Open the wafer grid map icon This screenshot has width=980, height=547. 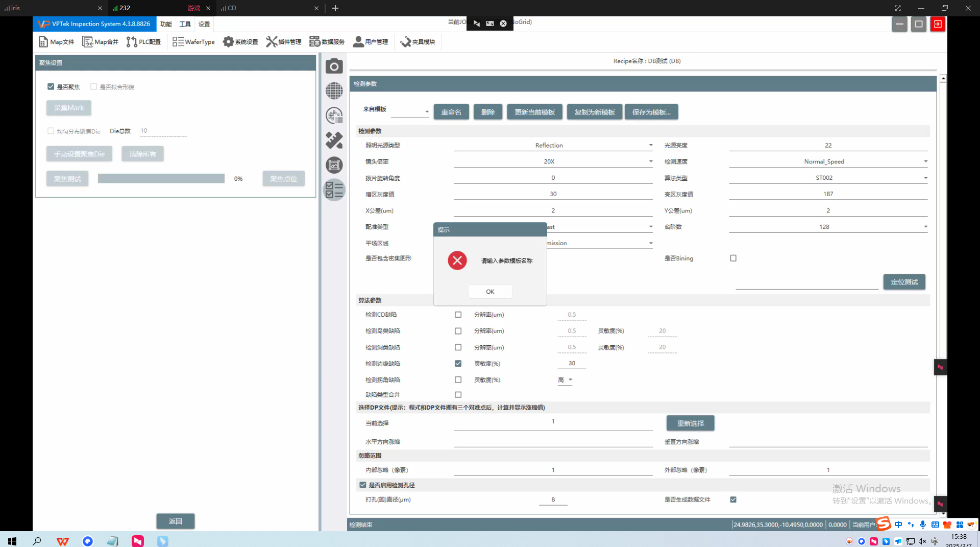[334, 91]
